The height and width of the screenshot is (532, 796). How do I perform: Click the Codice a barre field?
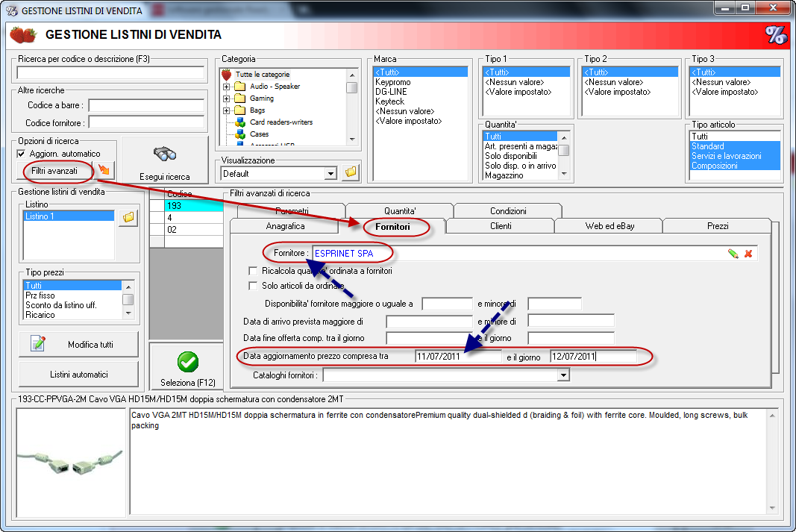(x=146, y=105)
